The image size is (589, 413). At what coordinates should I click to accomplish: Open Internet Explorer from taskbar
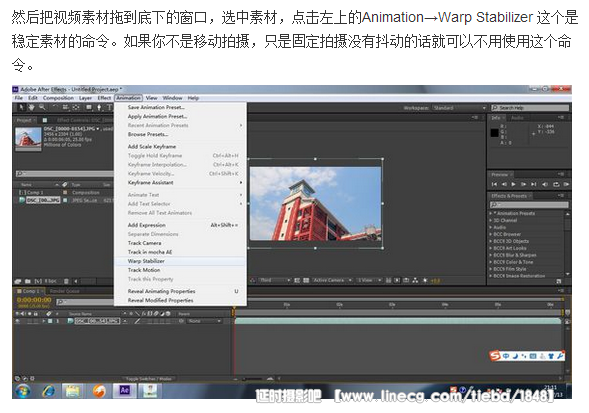coord(48,391)
